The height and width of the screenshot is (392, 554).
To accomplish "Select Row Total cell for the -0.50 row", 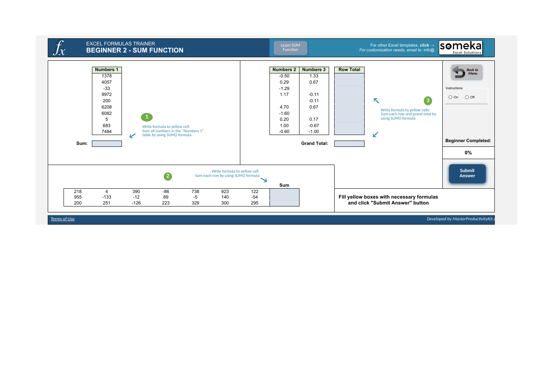I will point(349,76).
